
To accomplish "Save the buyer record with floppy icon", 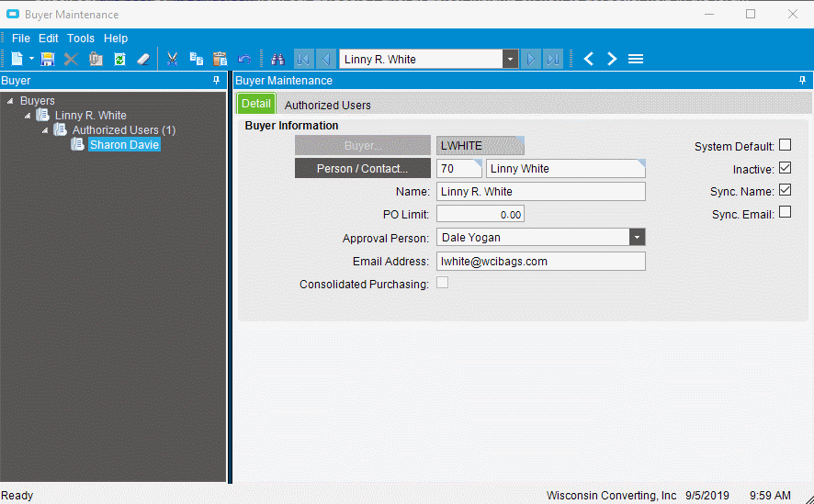I will point(47,59).
